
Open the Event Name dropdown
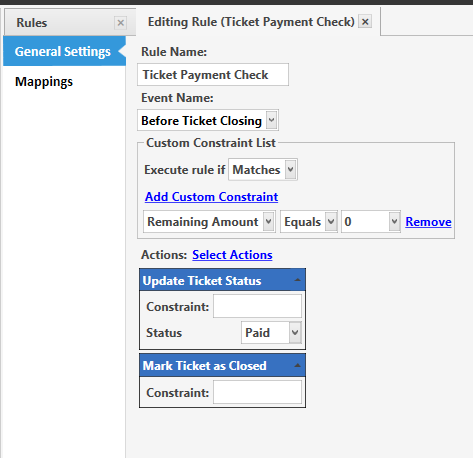coord(208,120)
